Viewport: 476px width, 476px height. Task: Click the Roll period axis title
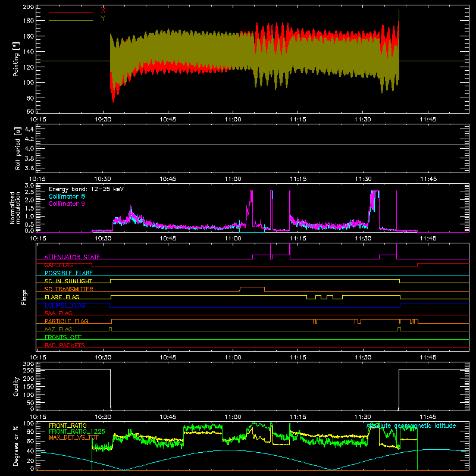[x=17, y=148]
